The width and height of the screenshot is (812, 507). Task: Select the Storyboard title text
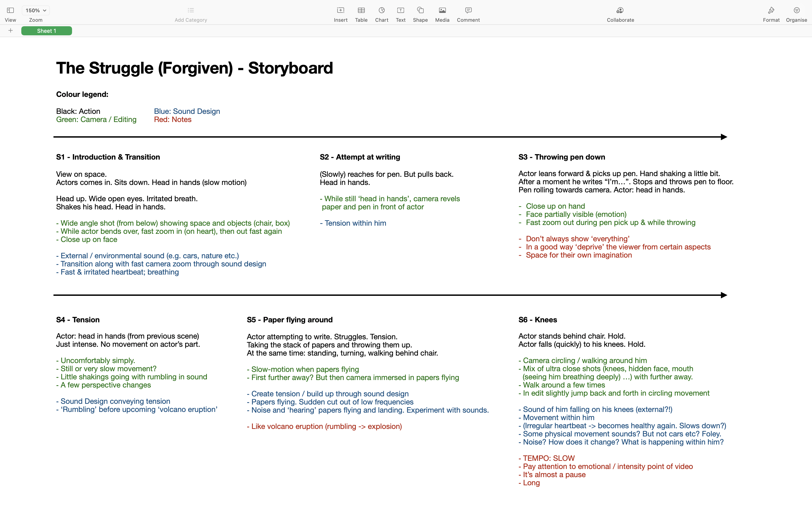[194, 68]
